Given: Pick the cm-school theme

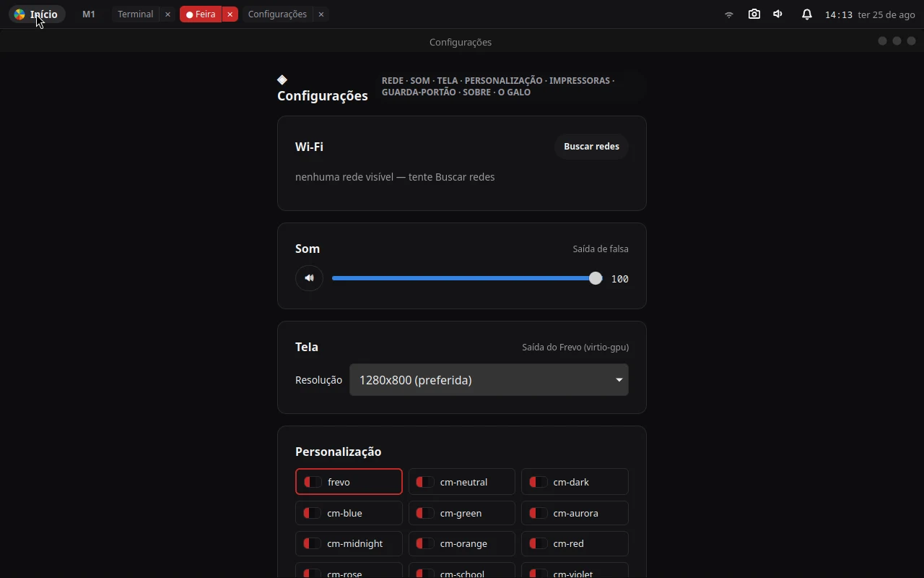Looking at the screenshot, I should [462, 571].
